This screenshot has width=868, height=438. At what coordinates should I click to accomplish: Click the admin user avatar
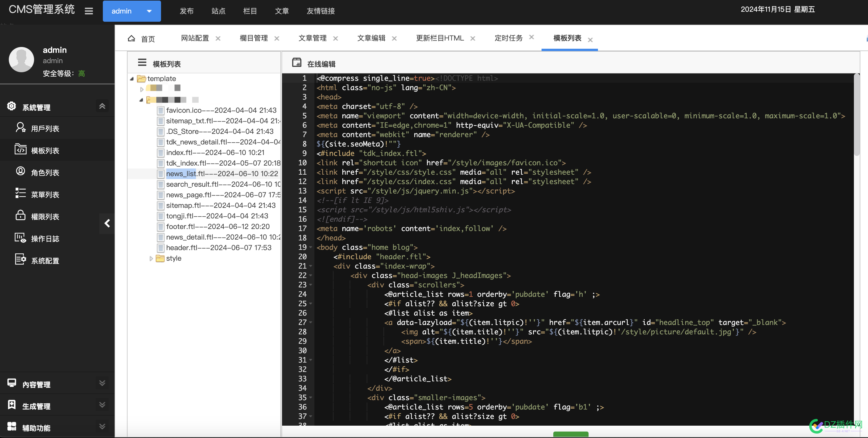pos(21,60)
